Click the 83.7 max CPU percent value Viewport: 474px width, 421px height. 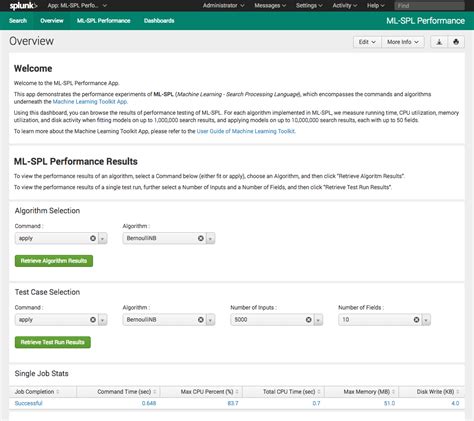tap(233, 403)
